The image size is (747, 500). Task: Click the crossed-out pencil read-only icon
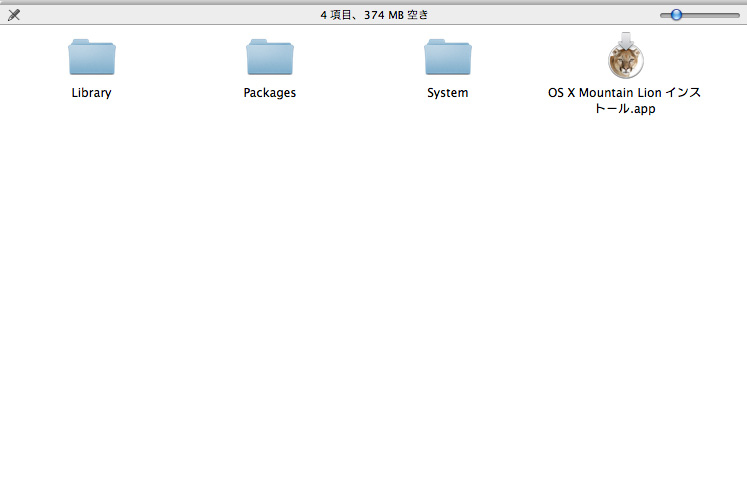tap(14, 15)
